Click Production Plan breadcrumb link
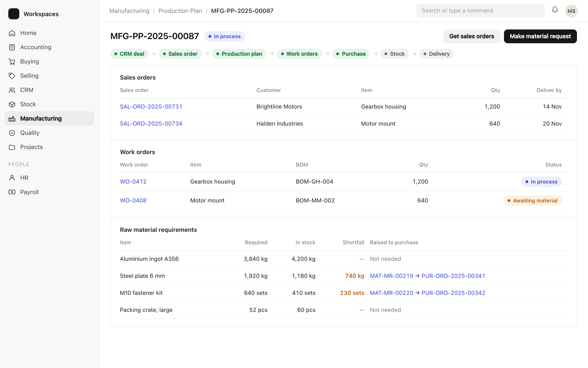 tap(180, 11)
